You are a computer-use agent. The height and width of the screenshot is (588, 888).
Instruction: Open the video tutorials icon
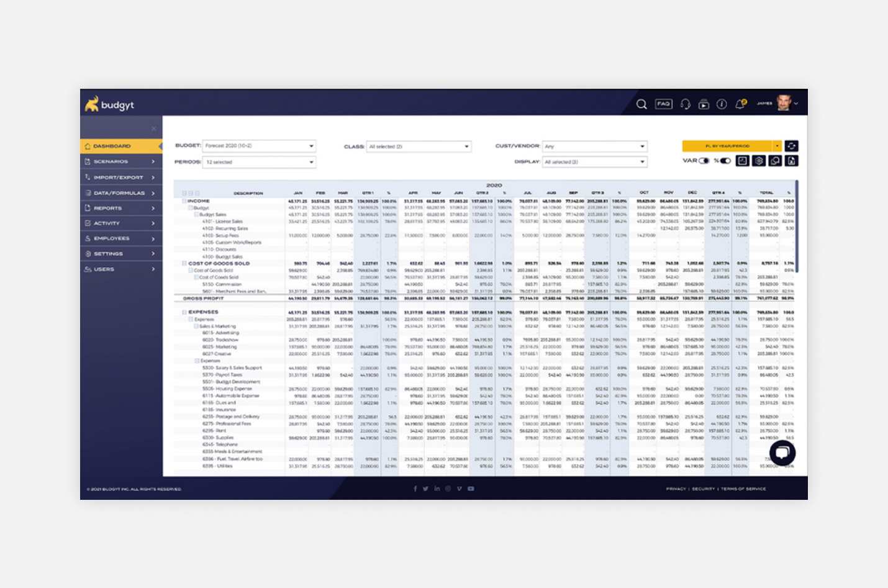tap(705, 105)
